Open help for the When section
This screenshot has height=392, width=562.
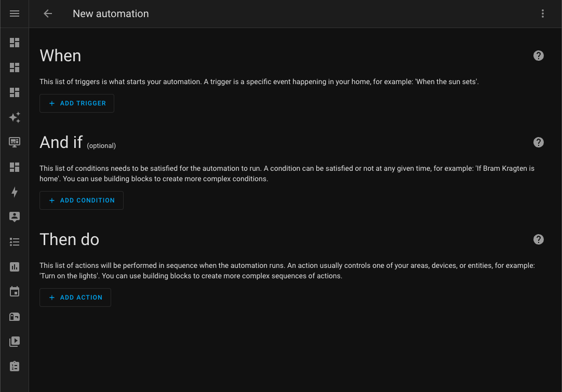click(538, 56)
